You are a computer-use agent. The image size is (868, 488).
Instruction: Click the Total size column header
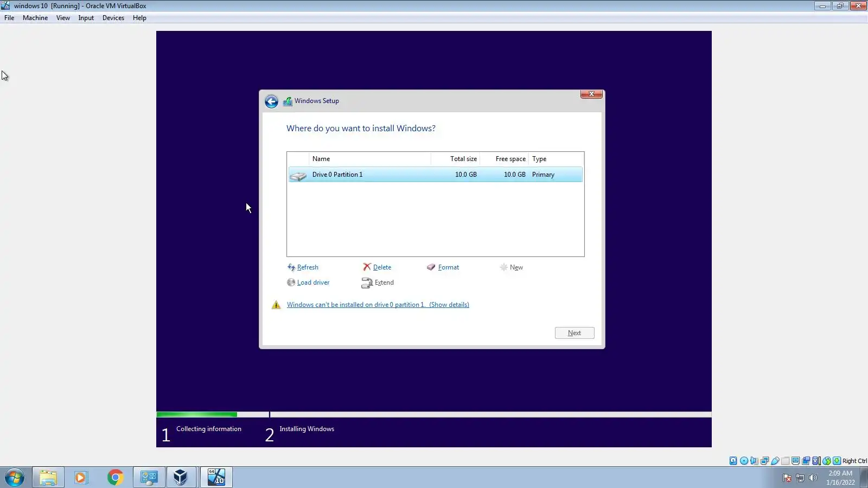(x=456, y=159)
